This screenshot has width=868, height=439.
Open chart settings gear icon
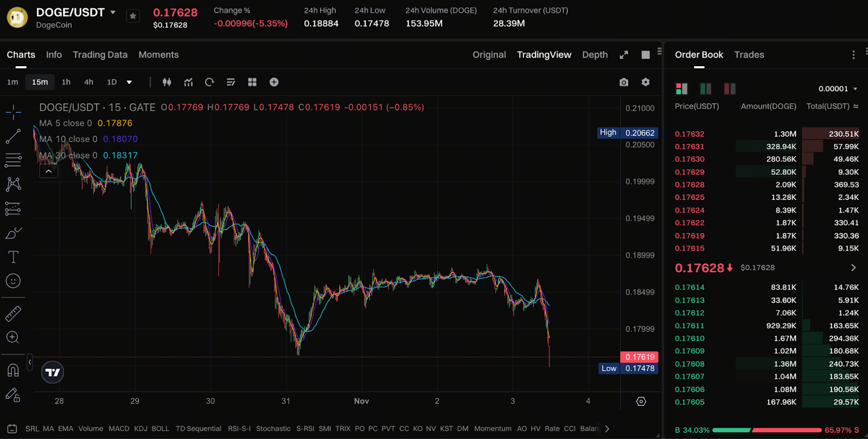pyautogui.click(x=646, y=82)
